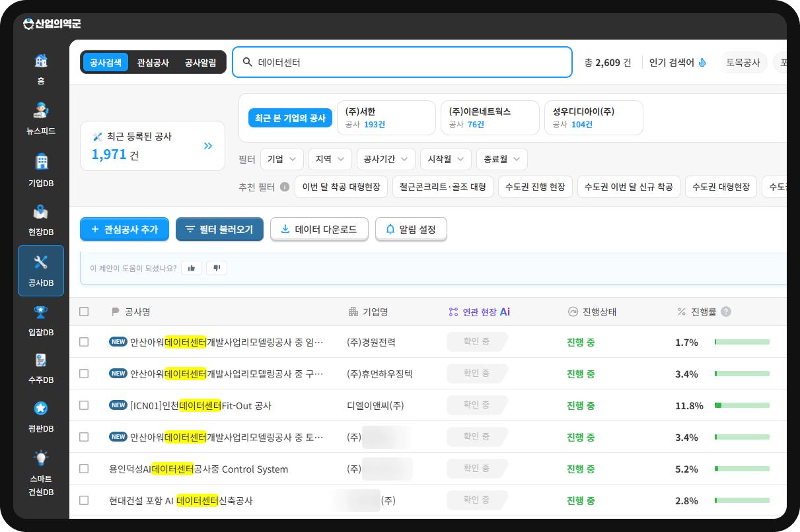Viewport: 800px width, 532px height.
Task: Click the 데이터 다운로드 button
Action: tap(319, 229)
